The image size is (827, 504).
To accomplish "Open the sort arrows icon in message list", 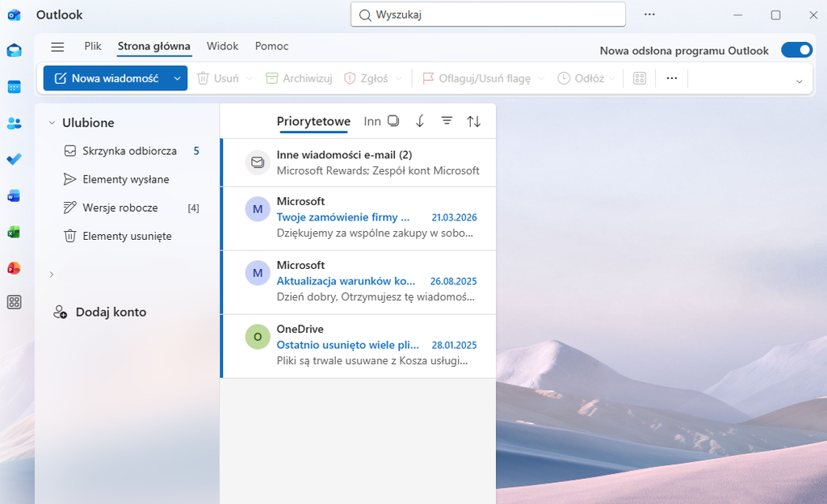I will point(473,121).
